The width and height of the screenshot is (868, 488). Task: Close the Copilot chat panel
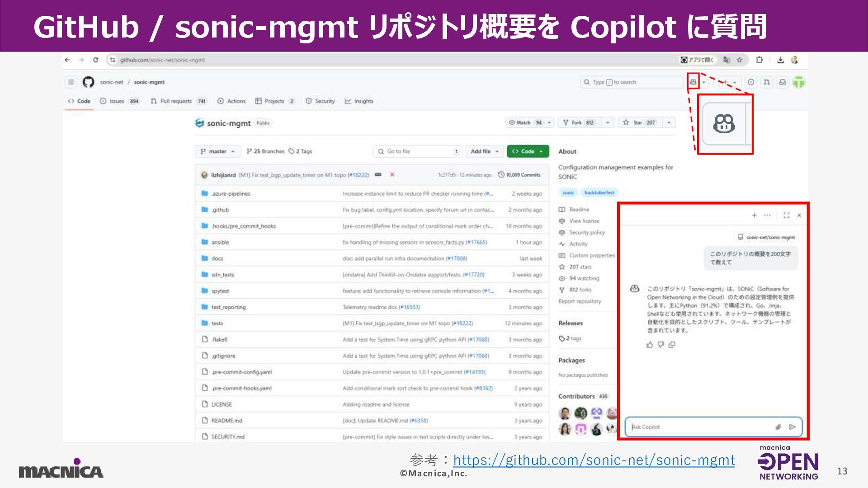click(x=799, y=216)
